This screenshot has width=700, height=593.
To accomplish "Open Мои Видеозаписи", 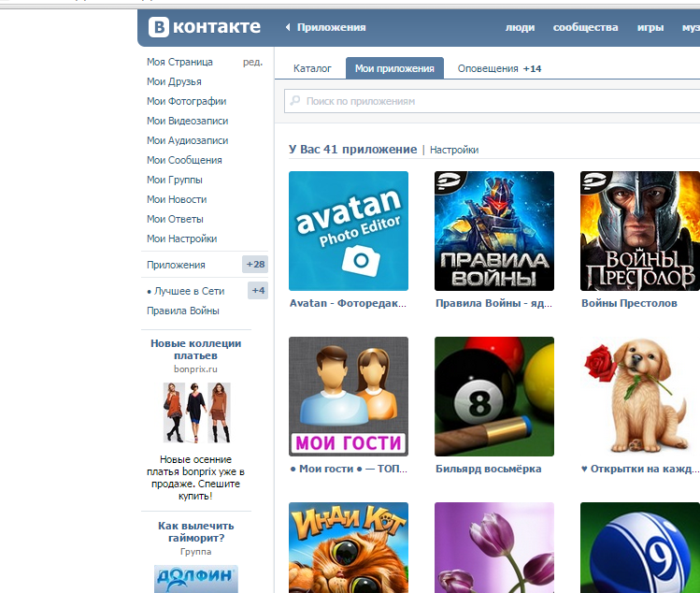I will tap(188, 121).
